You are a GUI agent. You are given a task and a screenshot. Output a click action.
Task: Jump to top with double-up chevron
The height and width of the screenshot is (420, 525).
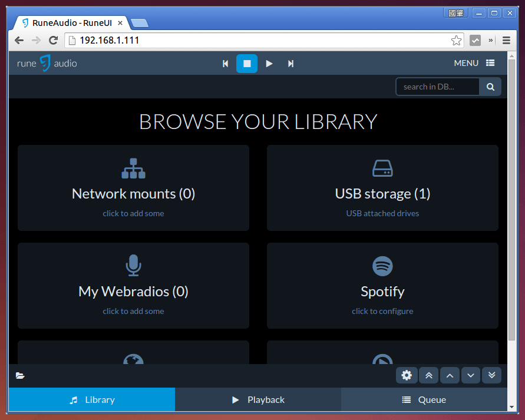coord(428,375)
